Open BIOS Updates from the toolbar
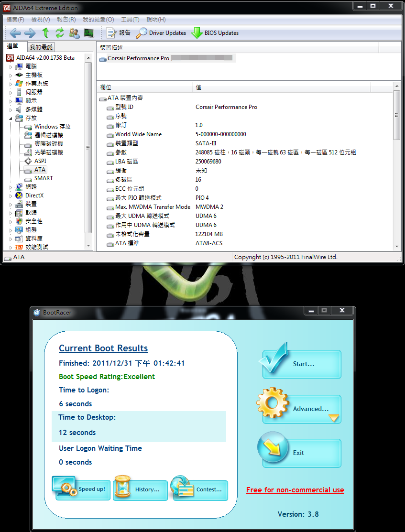 (215, 33)
